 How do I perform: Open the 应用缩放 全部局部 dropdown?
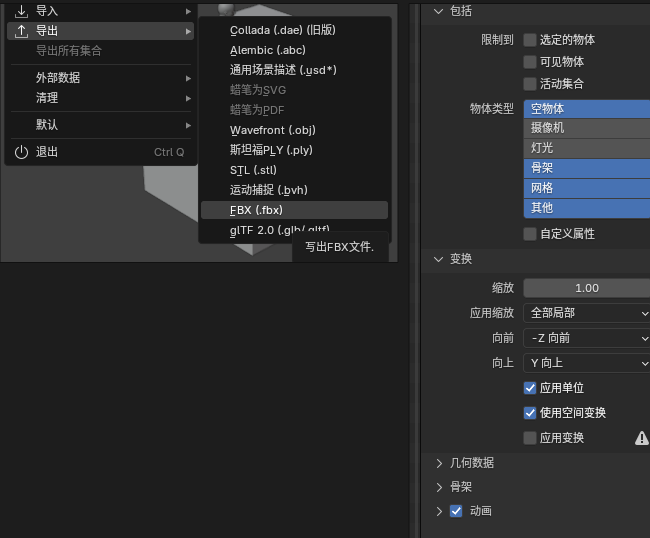(x=587, y=313)
